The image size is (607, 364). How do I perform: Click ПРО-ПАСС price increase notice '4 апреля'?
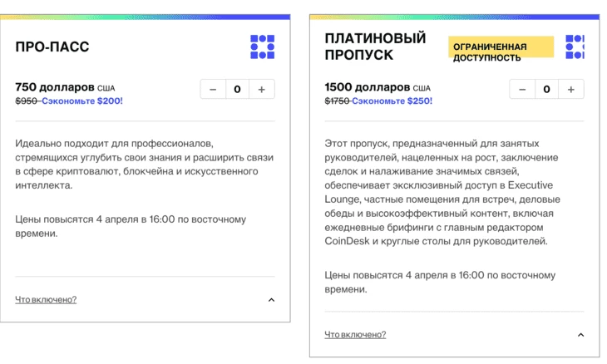click(x=131, y=226)
